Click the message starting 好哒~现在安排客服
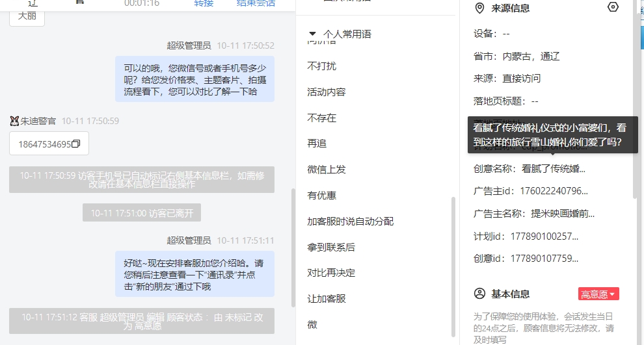Image resolution: width=644 pixels, height=345 pixels. [x=195, y=274]
